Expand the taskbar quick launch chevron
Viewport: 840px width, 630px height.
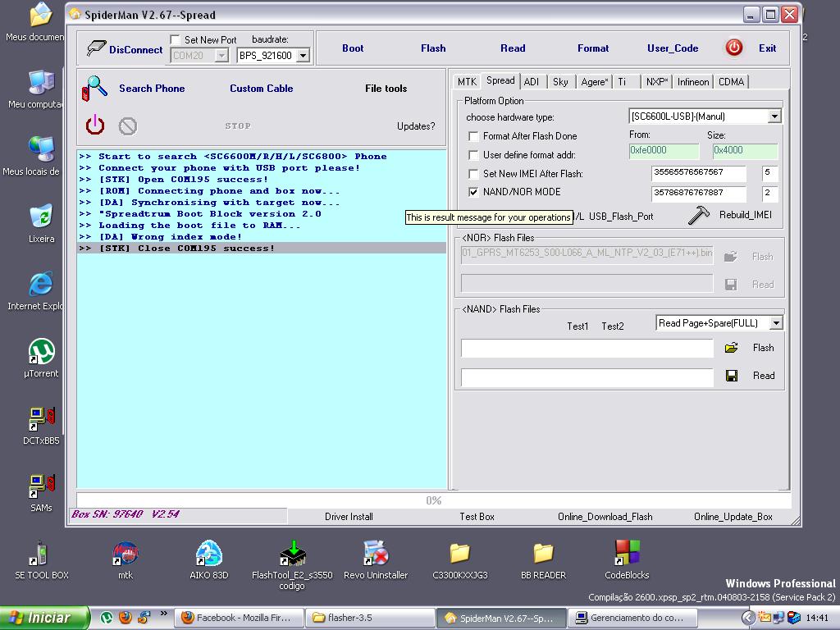tap(163, 614)
